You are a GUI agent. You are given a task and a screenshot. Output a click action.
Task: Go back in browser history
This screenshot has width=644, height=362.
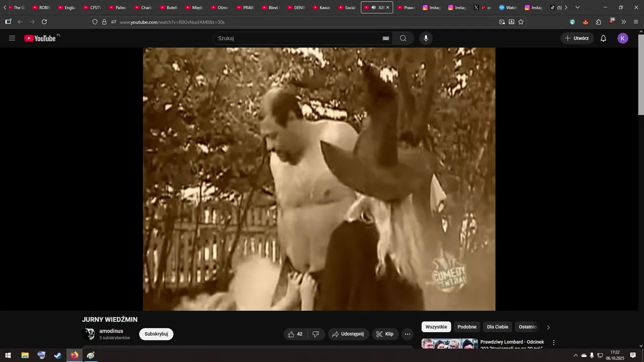[x=20, y=22]
